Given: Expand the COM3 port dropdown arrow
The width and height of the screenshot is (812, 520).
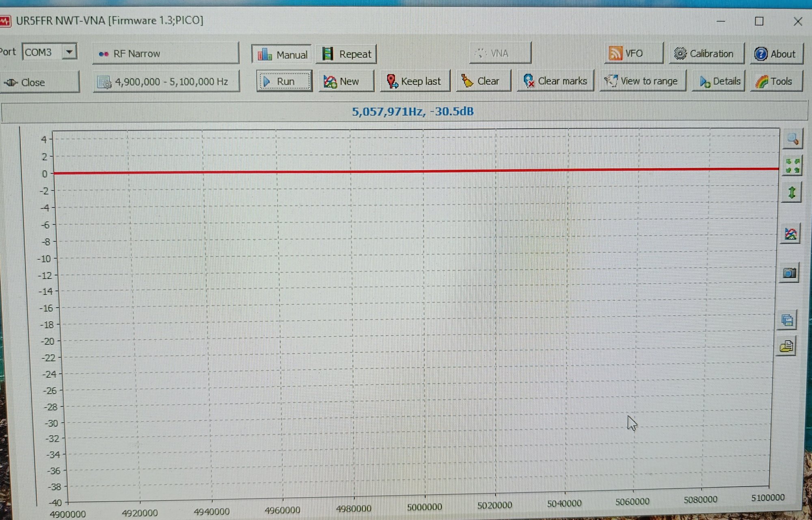Looking at the screenshot, I should click(x=69, y=52).
